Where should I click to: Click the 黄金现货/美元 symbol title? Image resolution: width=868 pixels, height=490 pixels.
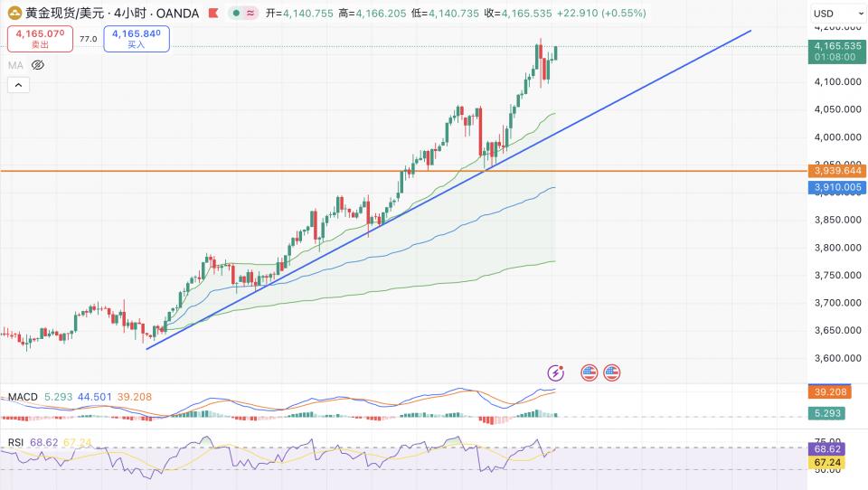coord(65,14)
